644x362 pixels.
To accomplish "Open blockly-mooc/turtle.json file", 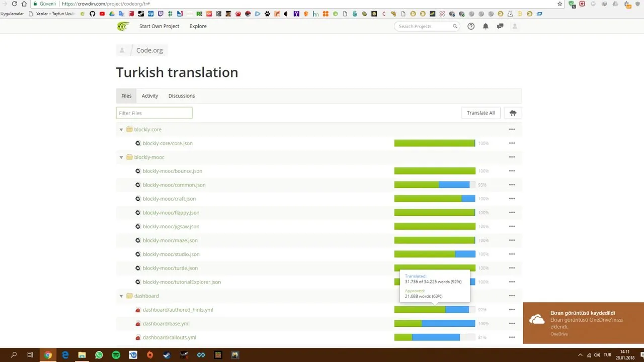I will [x=170, y=268].
